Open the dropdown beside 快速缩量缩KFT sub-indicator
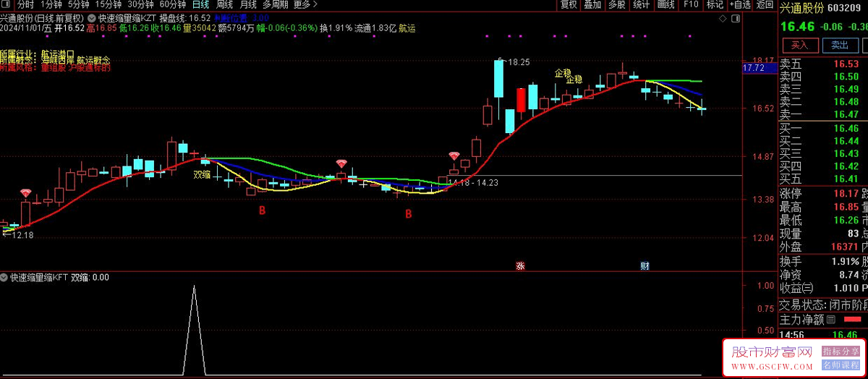 [x=4, y=277]
